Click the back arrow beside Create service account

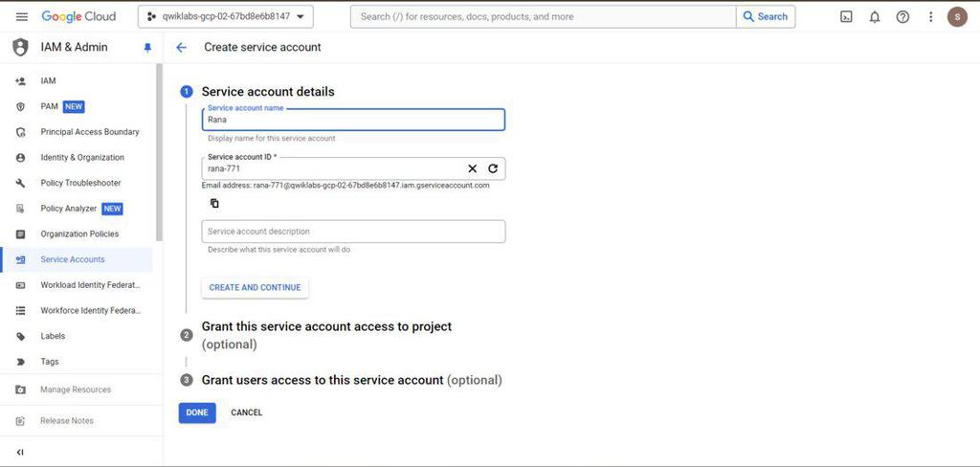(182, 47)
